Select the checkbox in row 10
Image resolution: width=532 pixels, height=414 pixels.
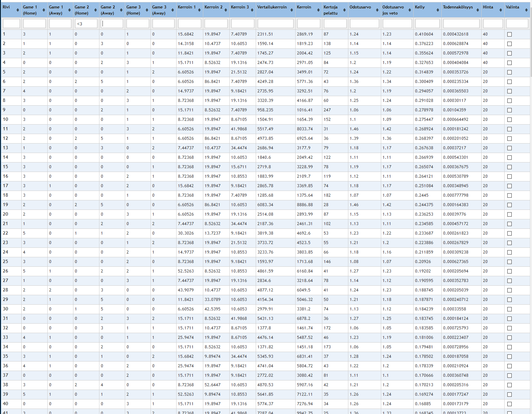click(509, 119)
